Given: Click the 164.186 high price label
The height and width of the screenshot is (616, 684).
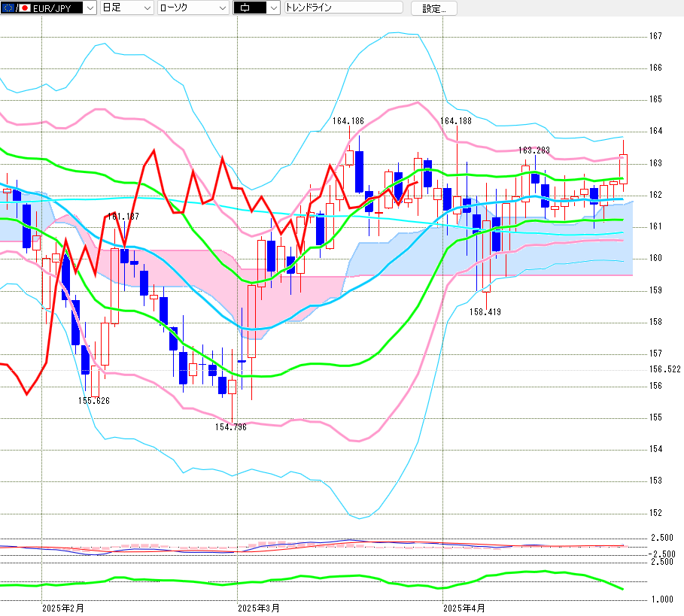Looking at the screenshot, I should [x=348, y=121].
